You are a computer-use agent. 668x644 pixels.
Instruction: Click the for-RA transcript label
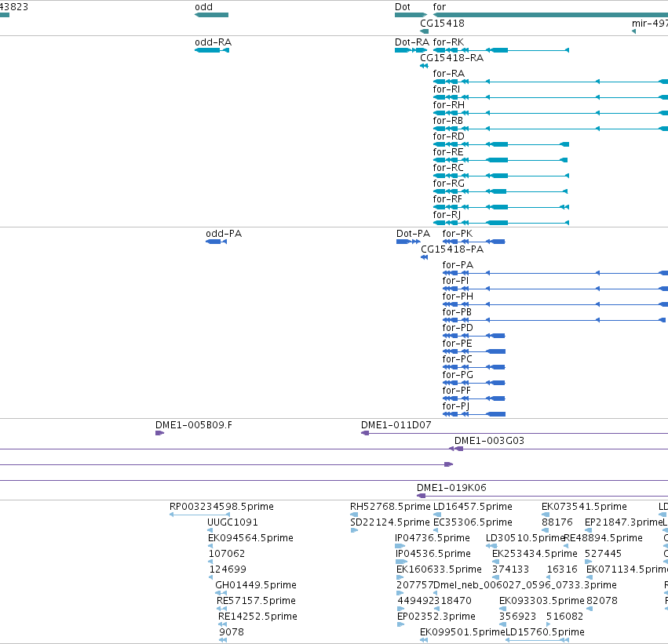[x=448, y=74]
